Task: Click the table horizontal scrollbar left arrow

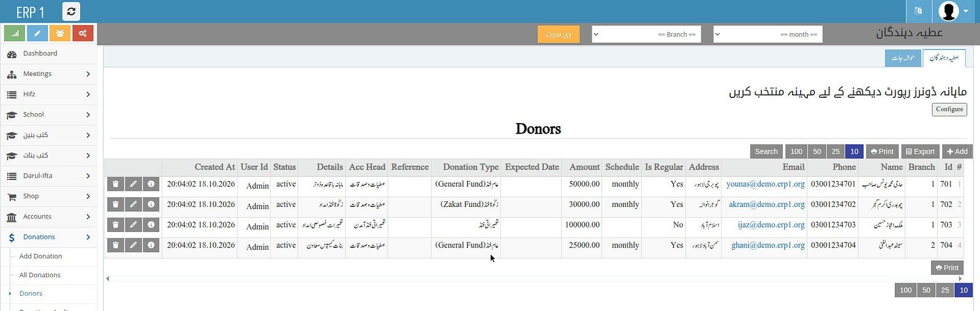Action: (108, 279)
